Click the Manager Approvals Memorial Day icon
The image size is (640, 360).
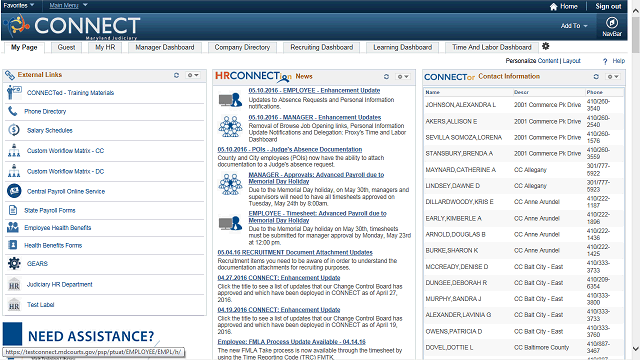click(230, 184)
